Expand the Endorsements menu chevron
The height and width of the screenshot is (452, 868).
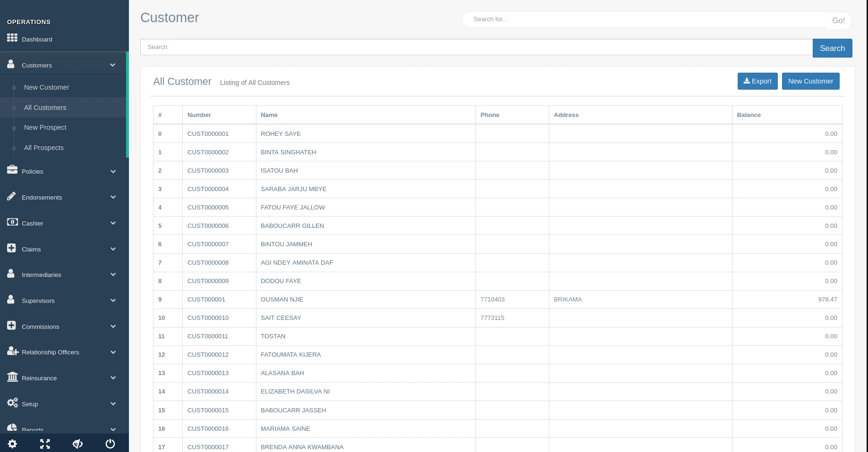(x=113, y=197)
